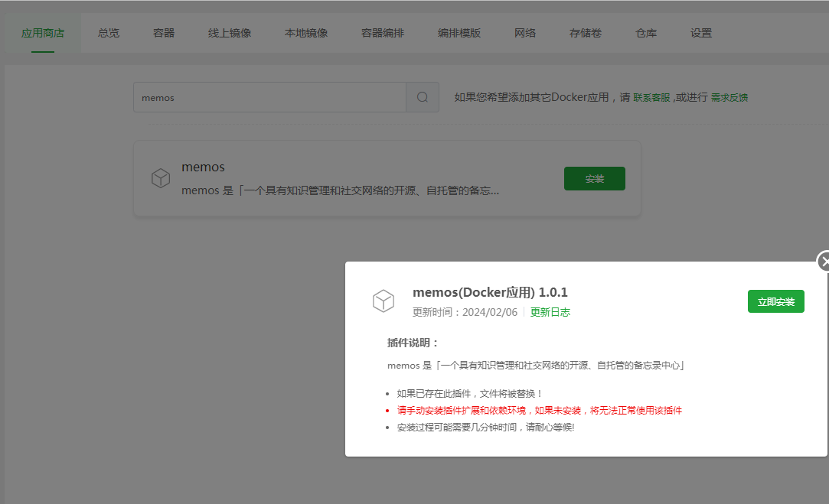Click the 如果您希望添加其它Docker应用 hint text
Screen dimensions: 829x504
[x=542, y=97]
